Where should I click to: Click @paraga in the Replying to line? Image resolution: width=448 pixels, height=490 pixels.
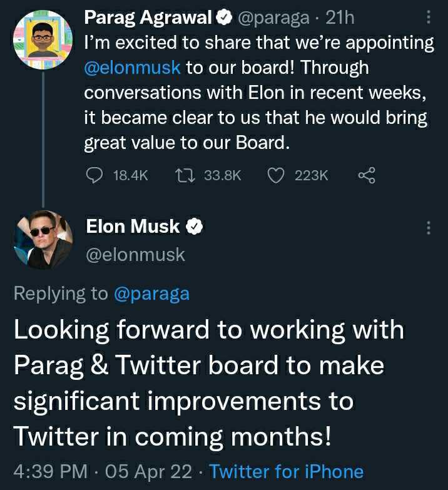click(x=151, y=293)
